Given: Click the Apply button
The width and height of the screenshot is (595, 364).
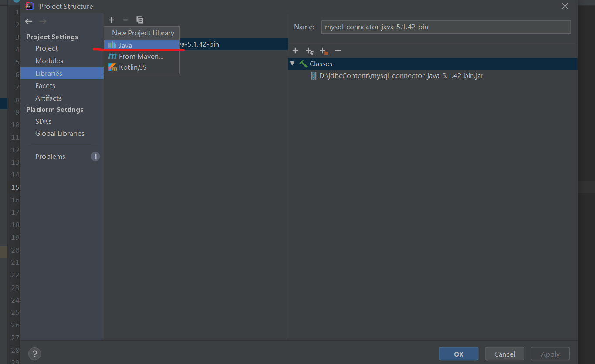Looking at the screenshot, I should tap(550, 354).
